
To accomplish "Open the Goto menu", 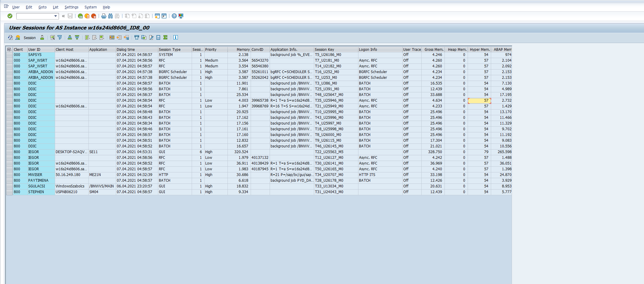I will [x=42, y=7].
